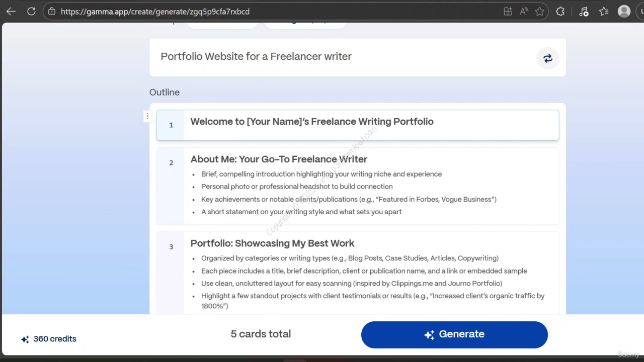Click the card 1 title 'Welcome to [Your Name]'s Freelance Writing Portfolio'
Viewport: 644px width, 362px height.
pyautogui.click(x=311, y=122)
